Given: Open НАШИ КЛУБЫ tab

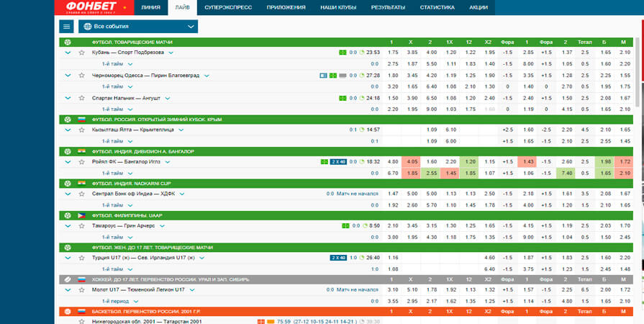Looking at the screenshot, I should click(338, 7).
